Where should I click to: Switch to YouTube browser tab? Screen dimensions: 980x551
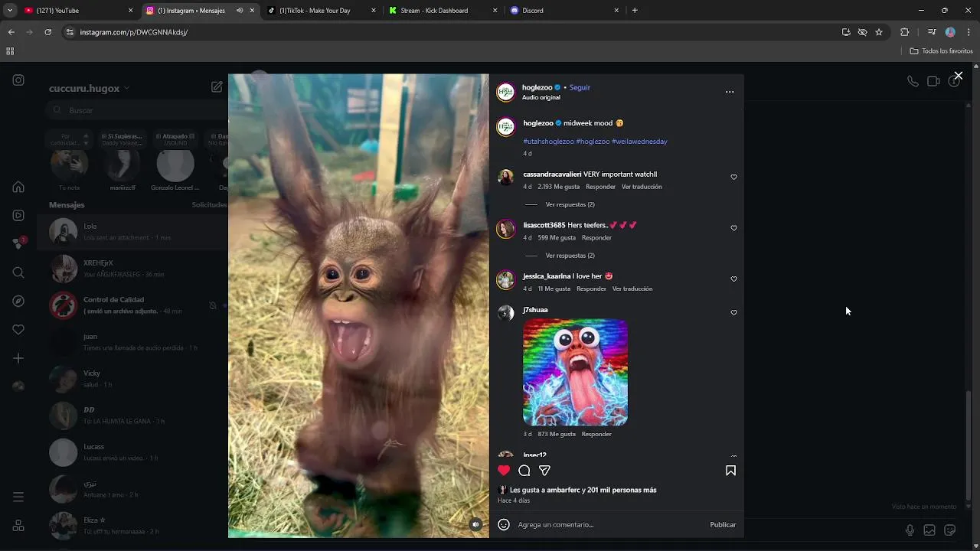(77, 11)
